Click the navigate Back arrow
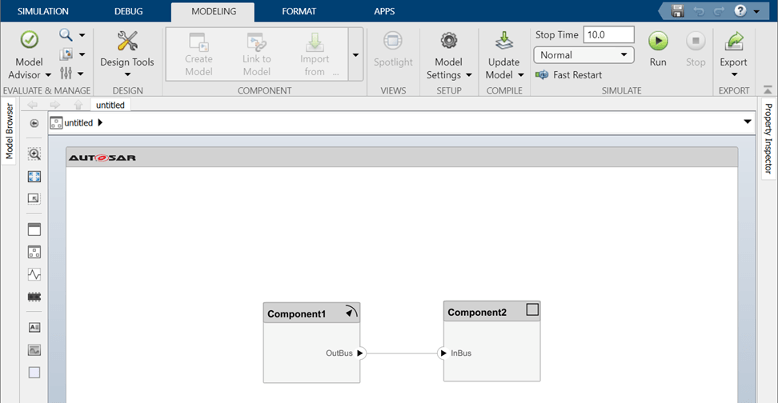 (x=33, y=105)
